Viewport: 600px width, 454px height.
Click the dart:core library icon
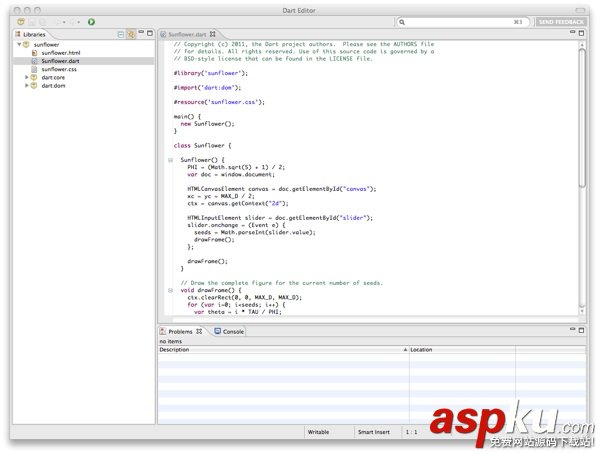(x=34, y=77)
